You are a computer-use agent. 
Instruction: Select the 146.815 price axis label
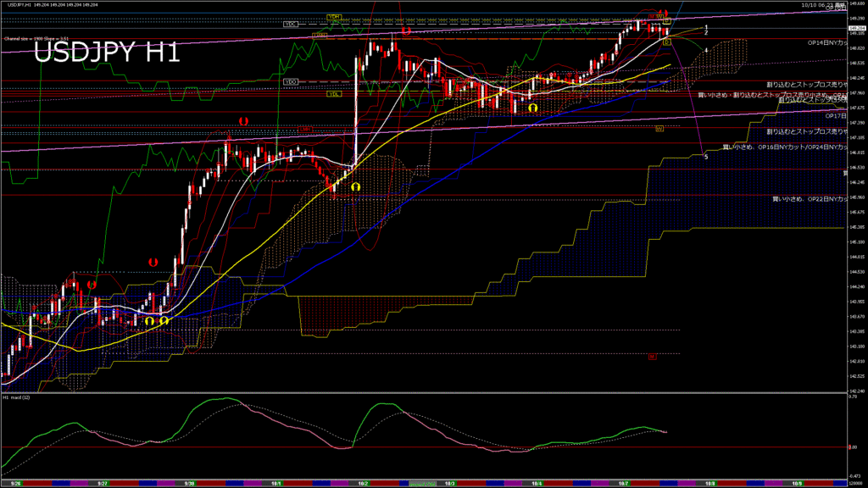[x=856, y=152]
